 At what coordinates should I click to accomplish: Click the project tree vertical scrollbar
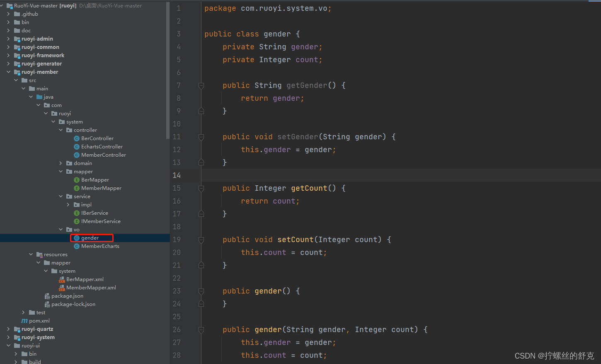point(167,70)
